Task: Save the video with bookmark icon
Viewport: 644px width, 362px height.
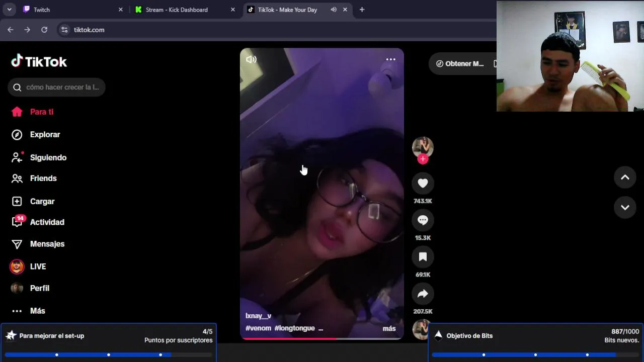Action: click(x=423, y=257)
